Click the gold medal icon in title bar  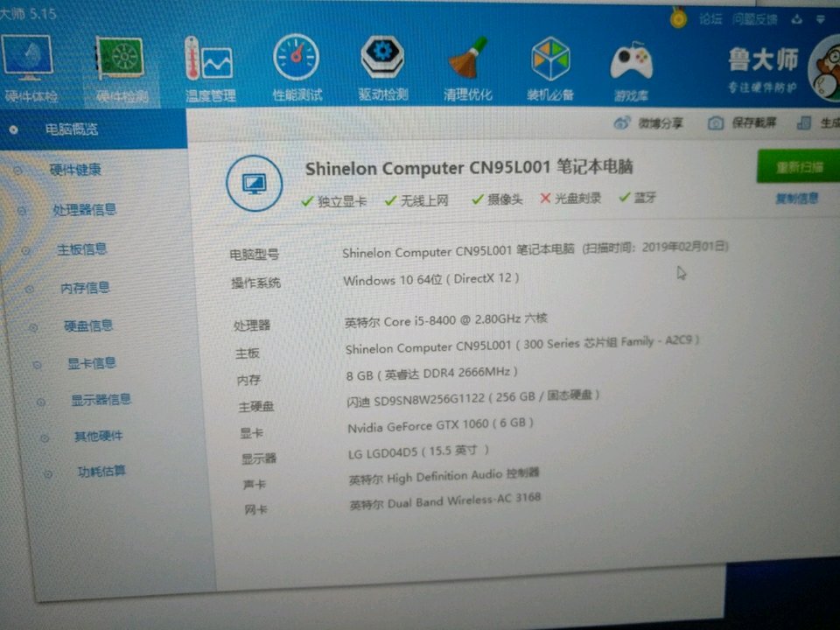678,19
